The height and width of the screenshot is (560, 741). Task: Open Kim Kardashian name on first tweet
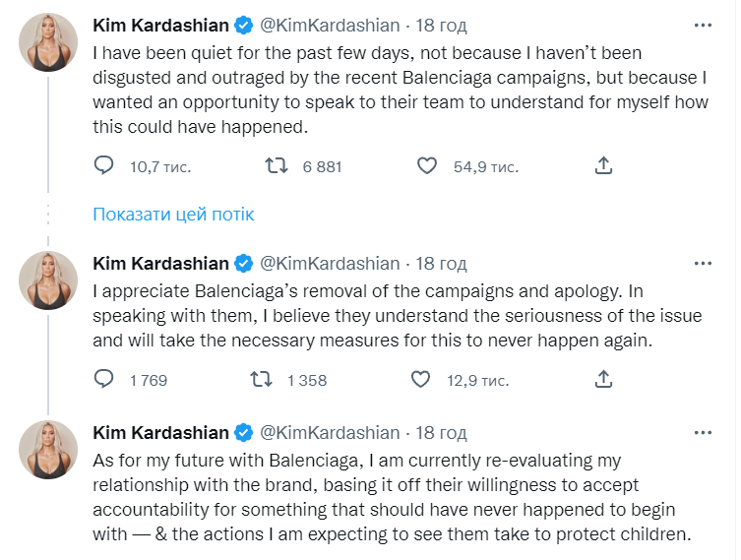tap(160, 25)
